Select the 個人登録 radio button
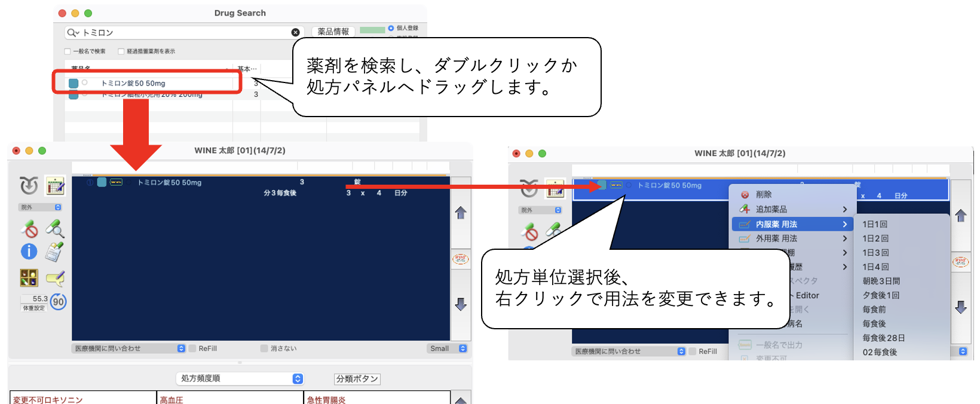This screenshot has height=404, width=980. coord(391,28)
